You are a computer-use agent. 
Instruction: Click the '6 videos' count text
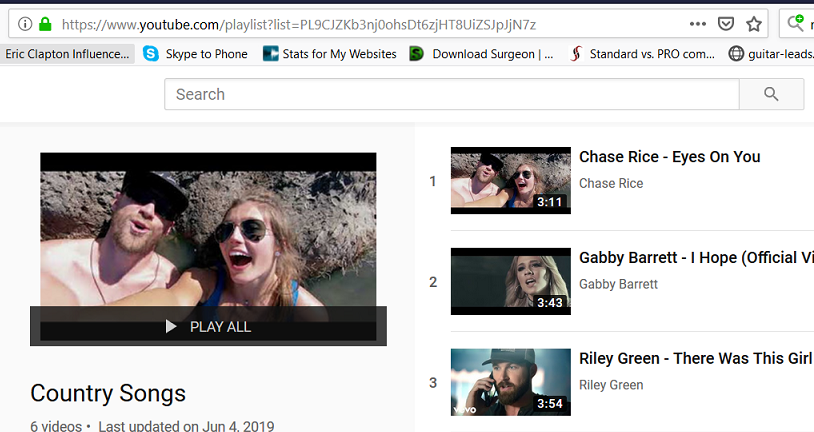(x=56, y=426)
